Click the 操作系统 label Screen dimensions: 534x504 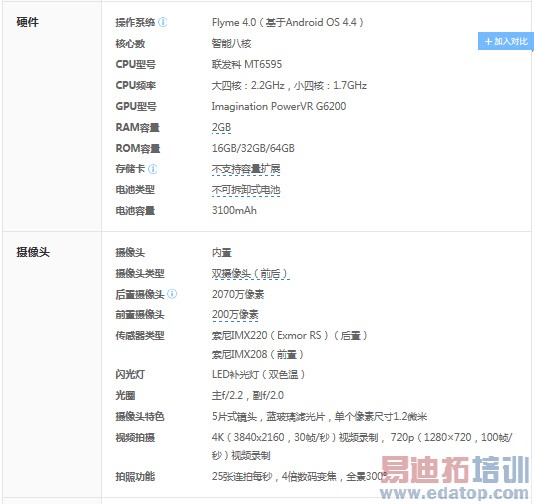click(135, 22)
